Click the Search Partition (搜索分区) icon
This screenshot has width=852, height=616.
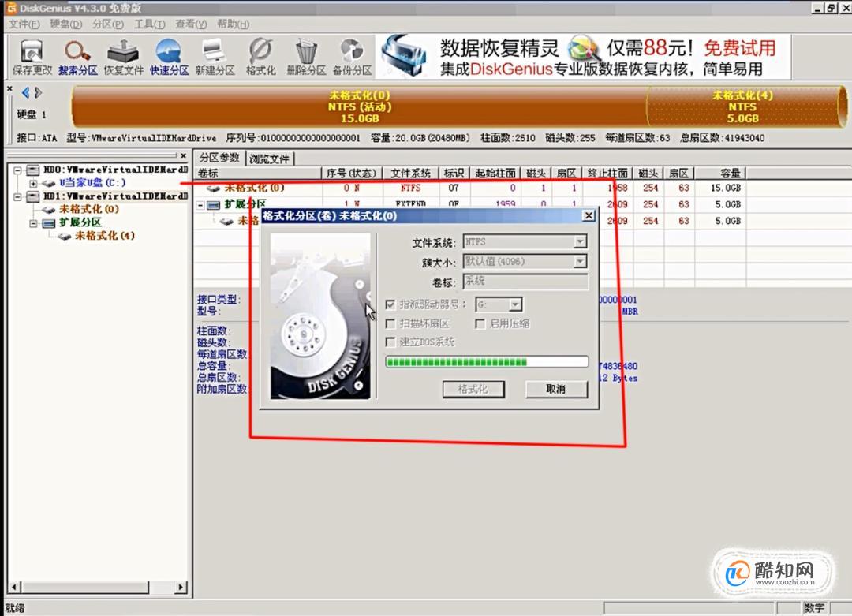77,58
